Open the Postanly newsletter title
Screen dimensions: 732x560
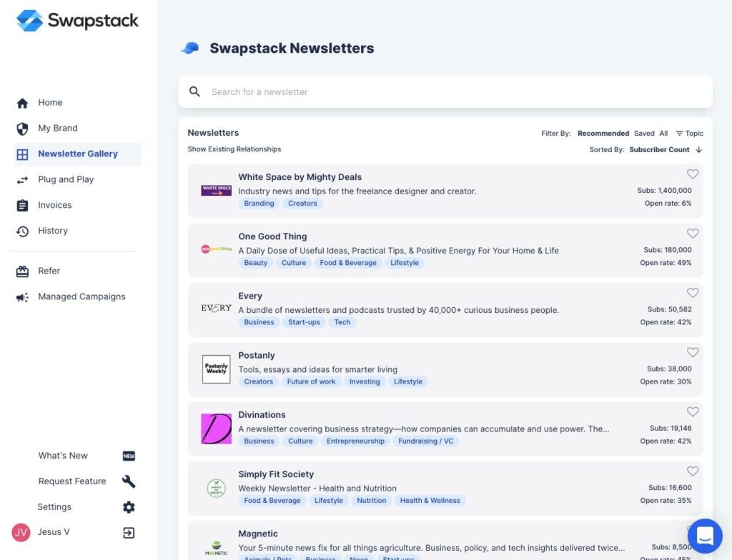coord(257,356)
